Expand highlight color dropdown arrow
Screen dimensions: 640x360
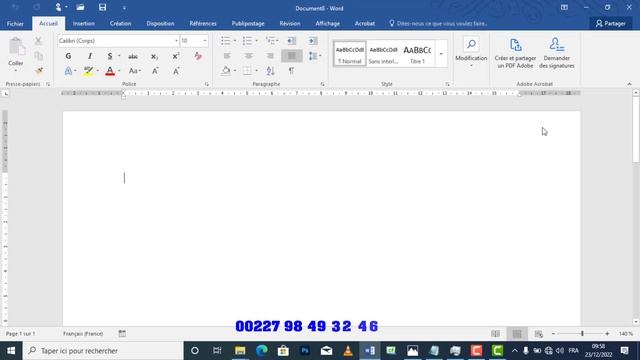[98, 71]
